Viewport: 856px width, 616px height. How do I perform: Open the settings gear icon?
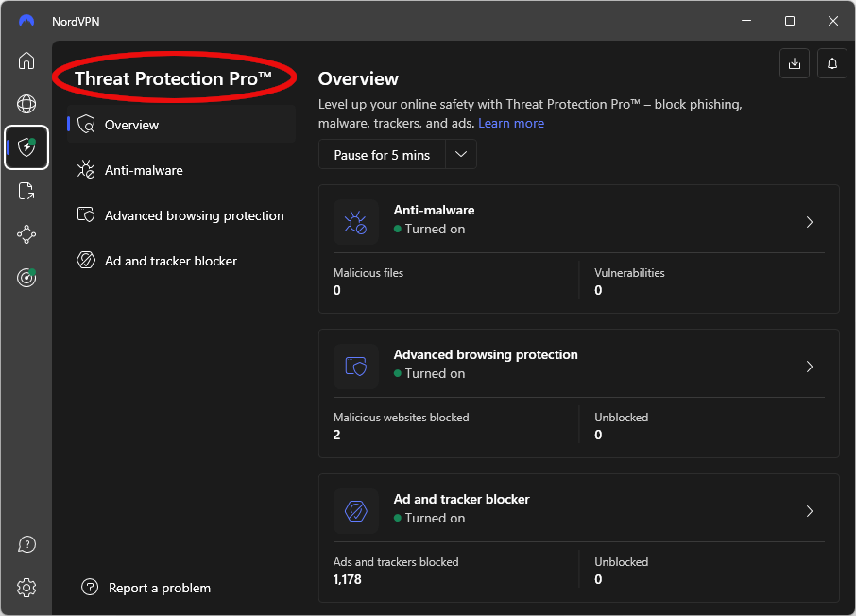coord(26,588)
